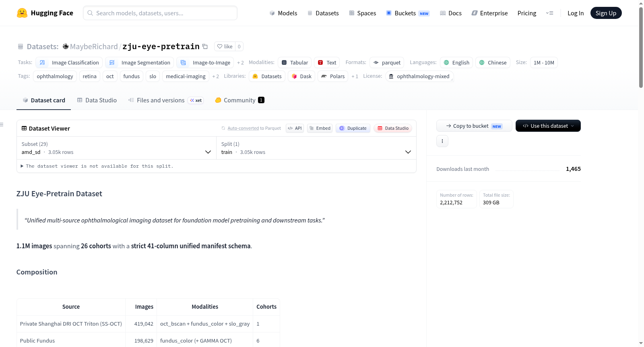Viewport: 644px width, 347px height.
Task: Select the Polars library tag
Action: point(333,76)
